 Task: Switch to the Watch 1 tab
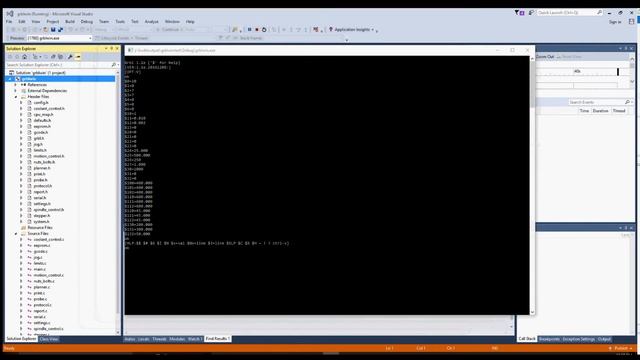pos(194,339)
